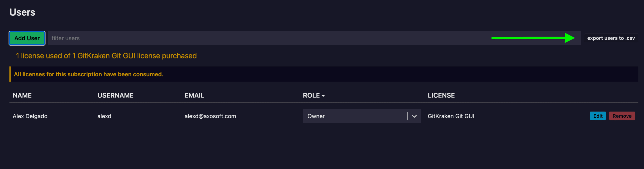Viewport: 644px width, 169px height.
Task: Click the green arrow pointing to export
Action: (x=533, y=38)
